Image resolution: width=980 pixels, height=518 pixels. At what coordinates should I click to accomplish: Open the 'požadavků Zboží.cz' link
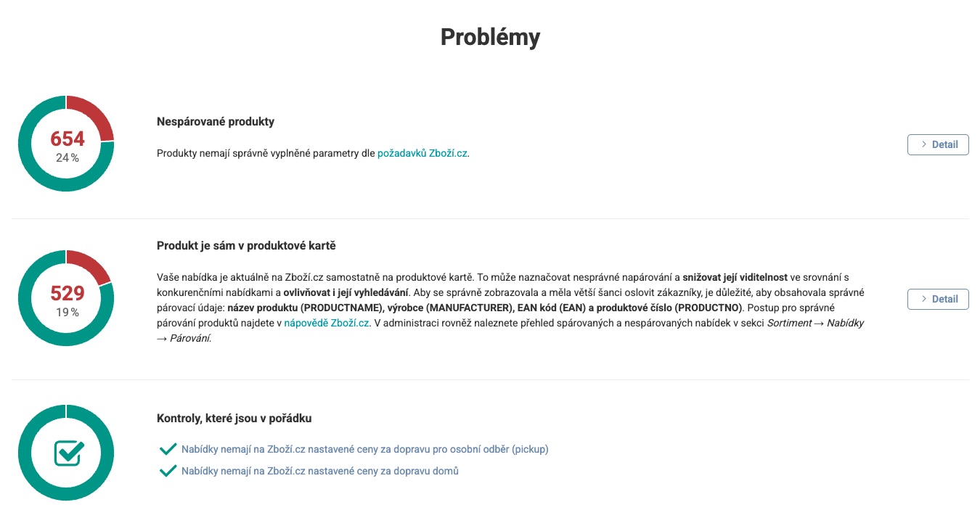(422, 154)
